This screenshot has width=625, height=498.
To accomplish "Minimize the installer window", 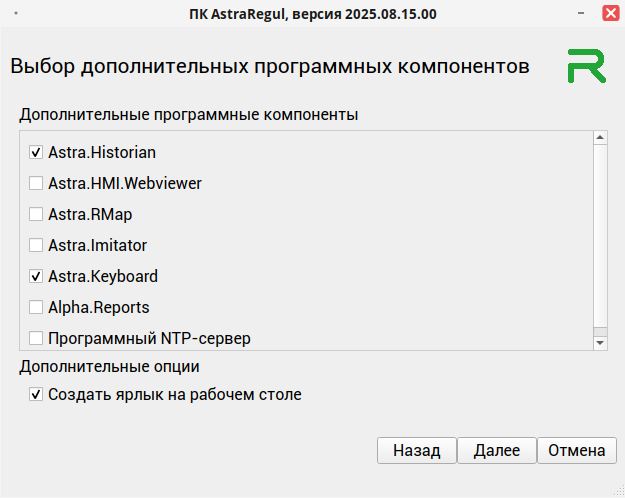I will click(581, 14).
